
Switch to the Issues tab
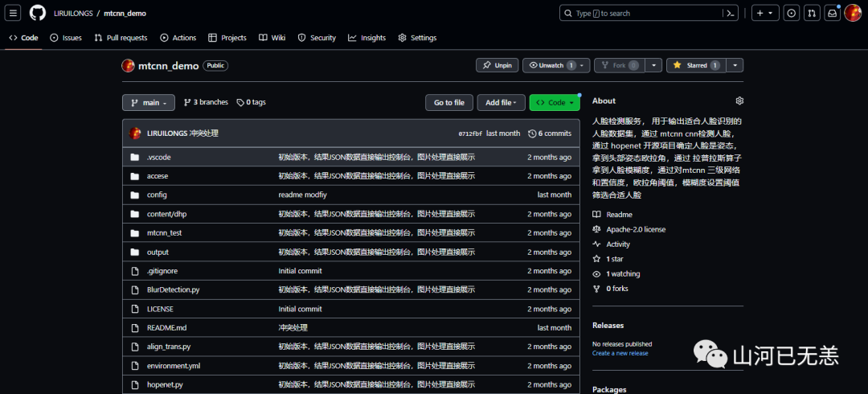[66, 38]
